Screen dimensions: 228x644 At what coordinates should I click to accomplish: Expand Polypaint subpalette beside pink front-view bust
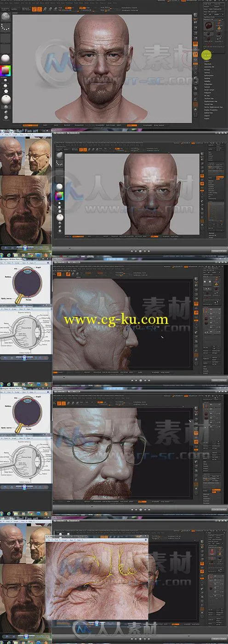[x=207, y=92]
